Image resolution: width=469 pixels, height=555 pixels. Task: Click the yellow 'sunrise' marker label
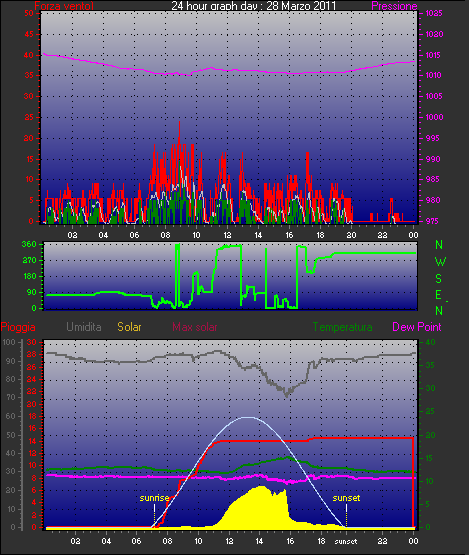tap(154, 498)
